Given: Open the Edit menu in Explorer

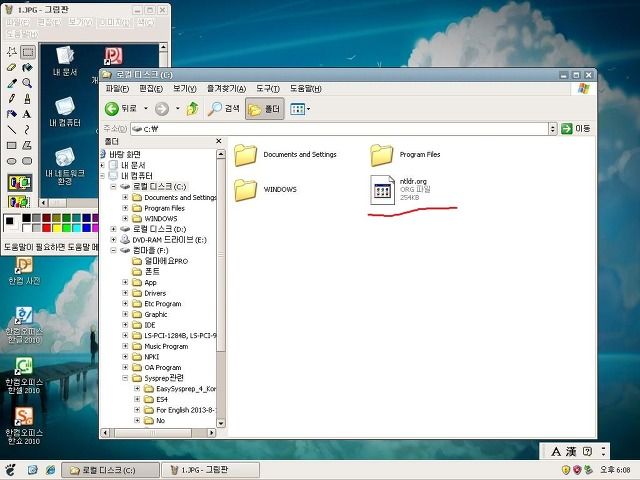Looking at the screenshot, I should 151,89.
